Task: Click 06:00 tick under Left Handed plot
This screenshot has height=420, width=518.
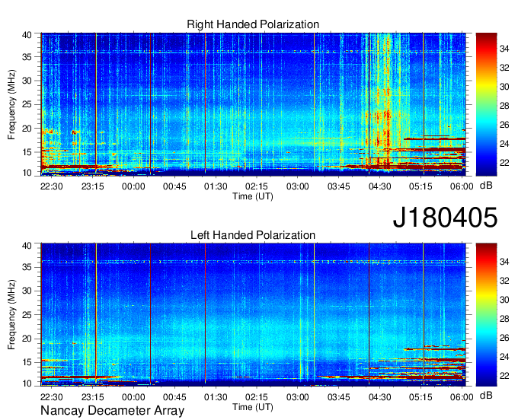Action: click(462, 397)
